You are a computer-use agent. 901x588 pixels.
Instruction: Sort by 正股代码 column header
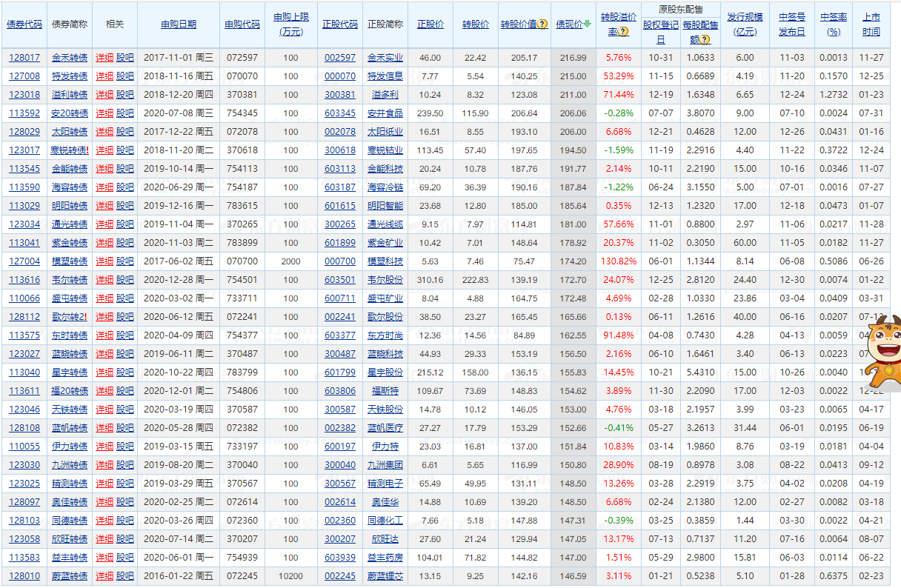pyautogui.click(x=340, y=24)
